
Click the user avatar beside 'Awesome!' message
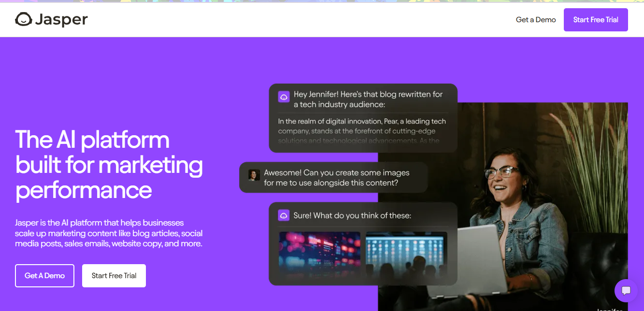[x=254, y=175]
